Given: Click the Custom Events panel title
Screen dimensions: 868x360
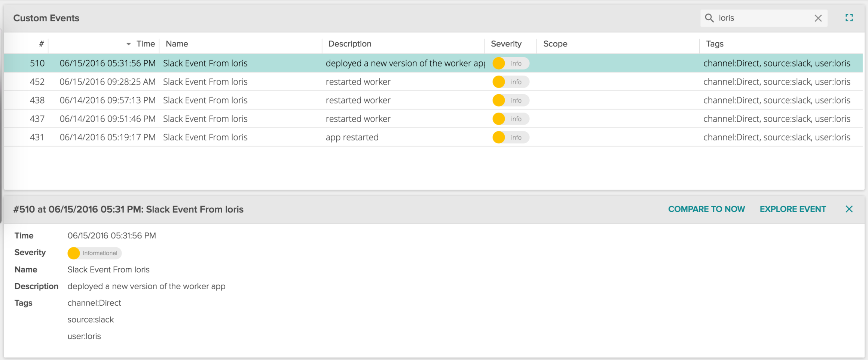Looking at the screenshot, I should pyautogui.click(x=46, y=18).
